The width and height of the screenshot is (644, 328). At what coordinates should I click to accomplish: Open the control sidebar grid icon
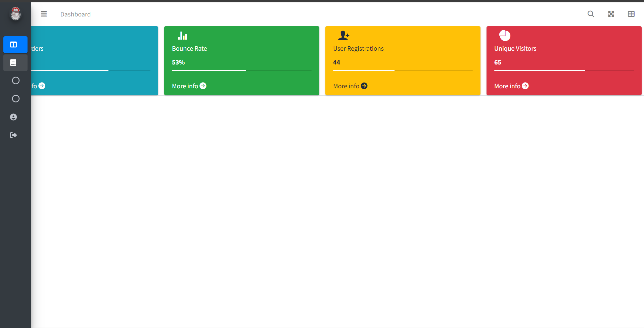point(631,14)
